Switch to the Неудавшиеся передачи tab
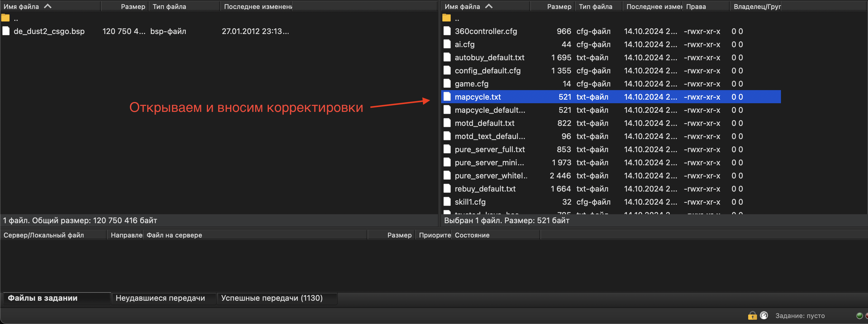This screenshot has width=868, height=324. 160,298
